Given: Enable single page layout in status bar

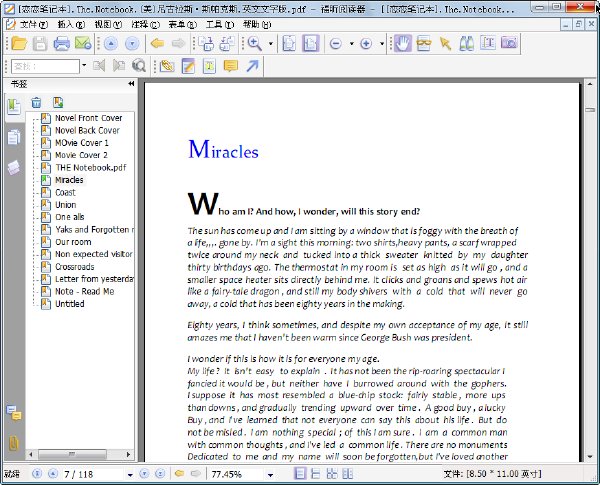Looking at the screenshot, I should pos(300,474).
